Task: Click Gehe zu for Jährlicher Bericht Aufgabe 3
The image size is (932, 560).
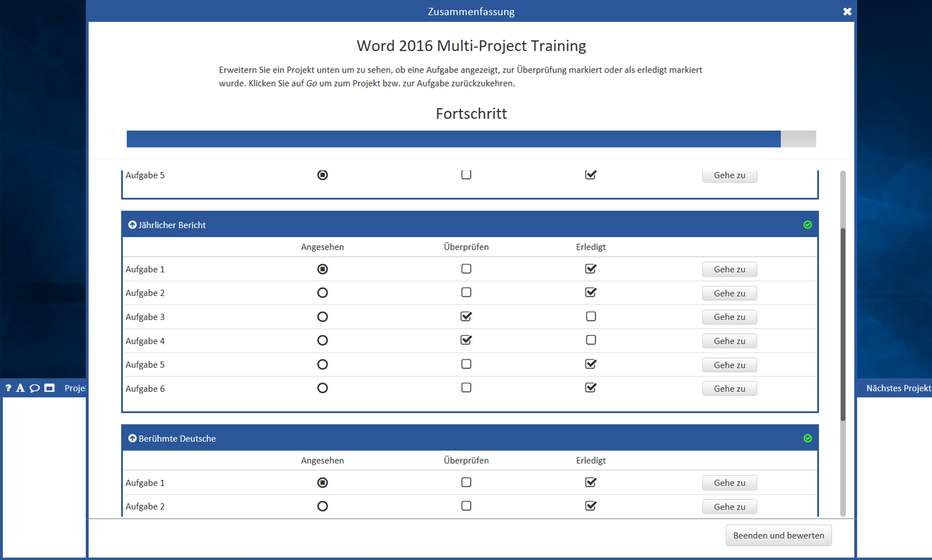Action: (x=729, y=317)
